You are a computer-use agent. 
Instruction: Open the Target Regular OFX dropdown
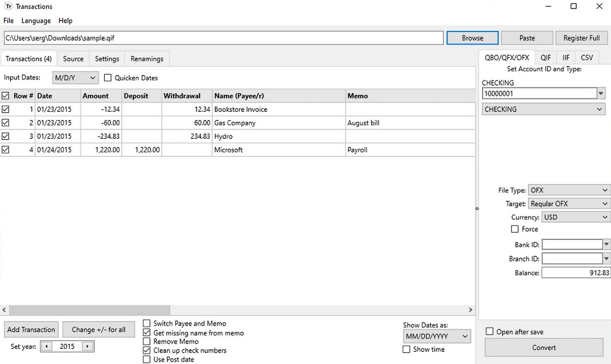coord(569,204)
